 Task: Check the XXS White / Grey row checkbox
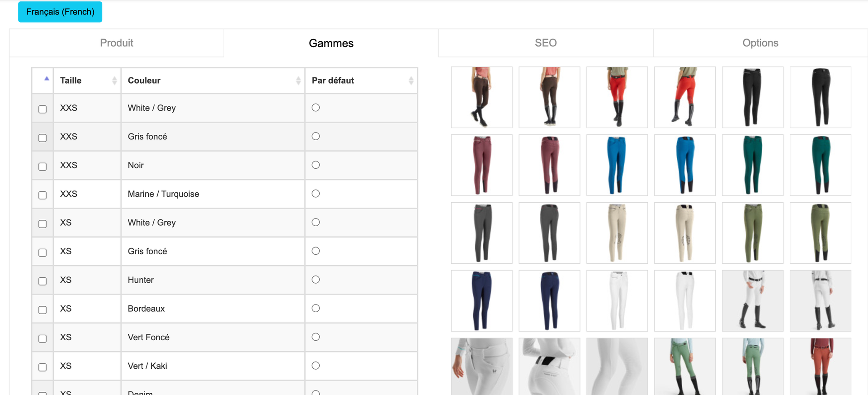[42, 109]
